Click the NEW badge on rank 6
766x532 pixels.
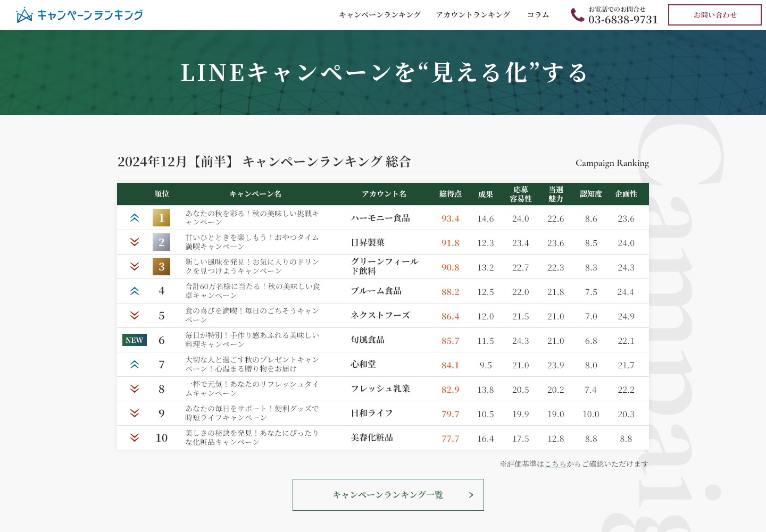click(x=135, y=340)
